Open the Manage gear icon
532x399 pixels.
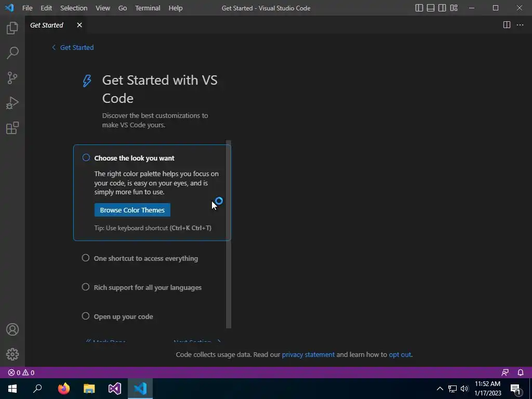click(12, 354)
